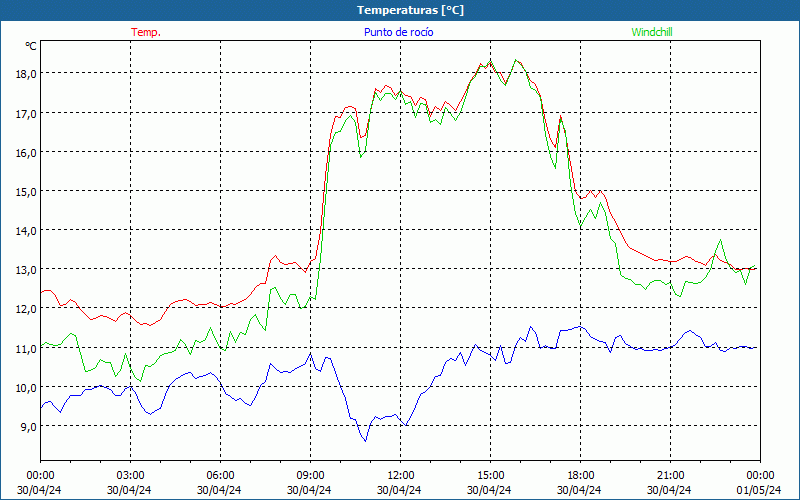Screen dimensions: 800x500
Task: Click the 03:00 time axis label
Action: (130, 476)
